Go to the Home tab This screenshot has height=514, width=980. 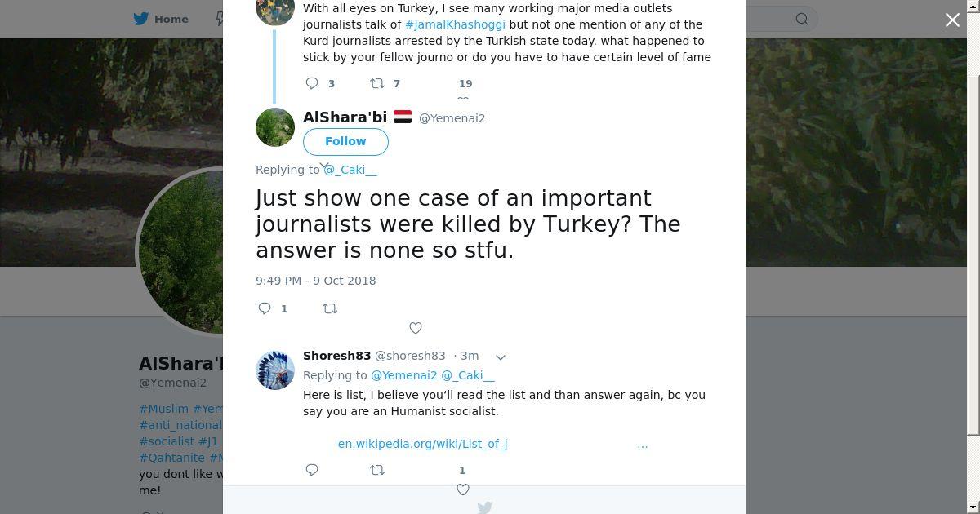(x=171, y=19)
